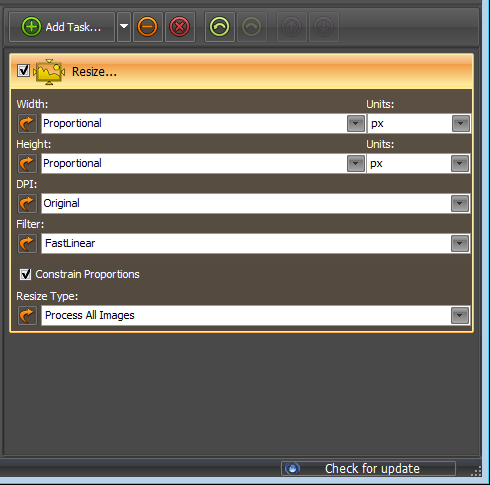This screenshot has width=490, height=485.
Task: Uncheck Constrain Proportions
Action: coord(25,274)
